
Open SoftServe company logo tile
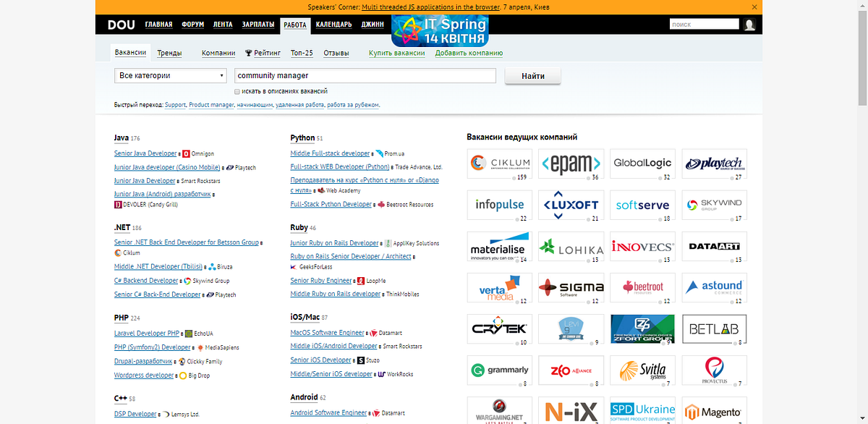(643, 205)
